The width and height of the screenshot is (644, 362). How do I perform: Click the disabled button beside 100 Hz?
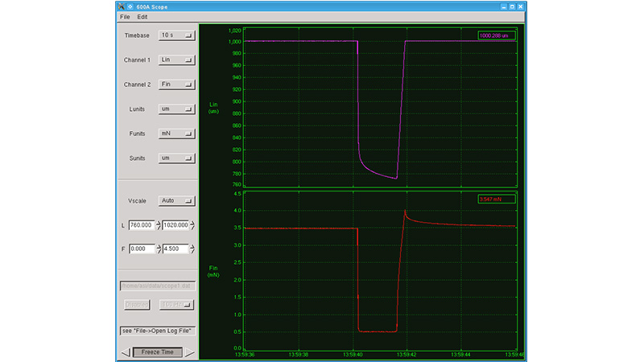click(137, 305)
